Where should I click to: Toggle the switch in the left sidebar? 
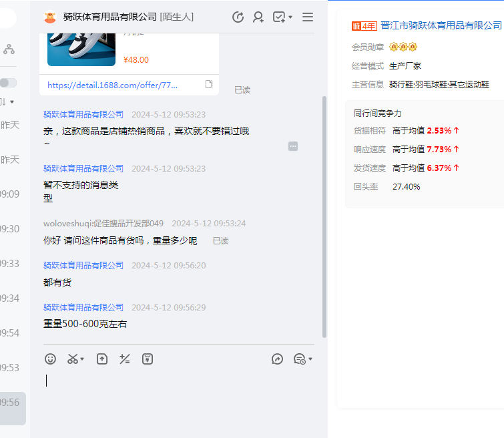click(8, 83)
